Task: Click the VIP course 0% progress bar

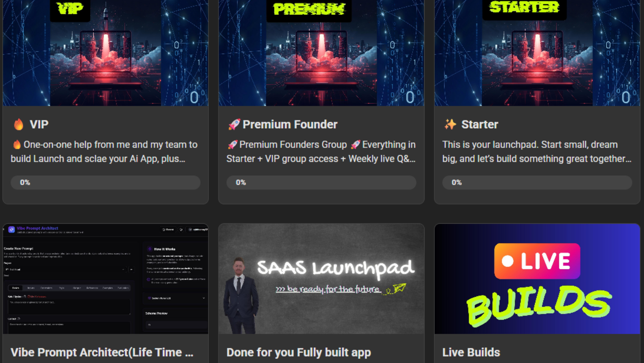Action: coord(105,182)
